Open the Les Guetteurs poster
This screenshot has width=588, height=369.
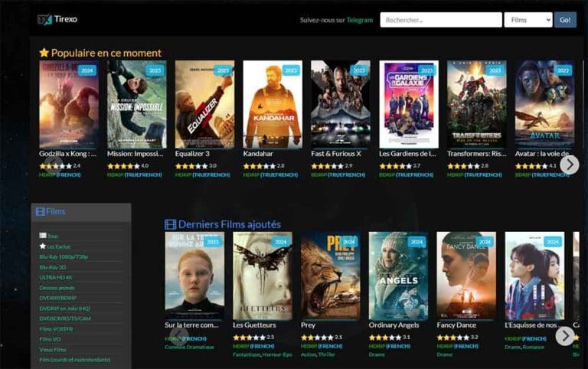[263, 276]
